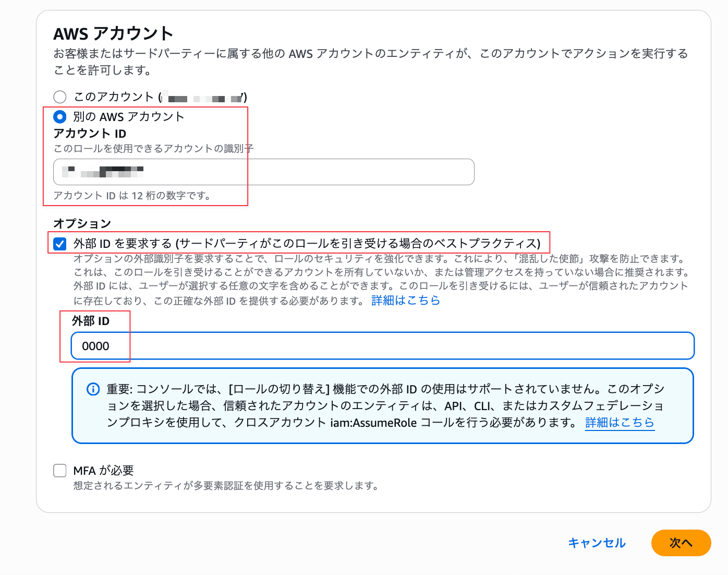Image resolution: width=728 pixels, height=575 pixels.
Task: Click the 次へ button
Action: click(x=681, y=543)
